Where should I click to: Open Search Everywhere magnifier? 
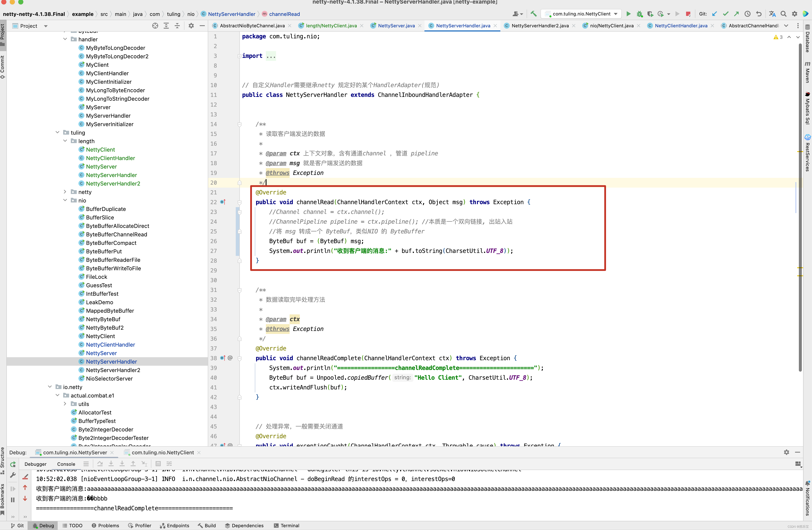pyautogui.click(x=784, y=14)
